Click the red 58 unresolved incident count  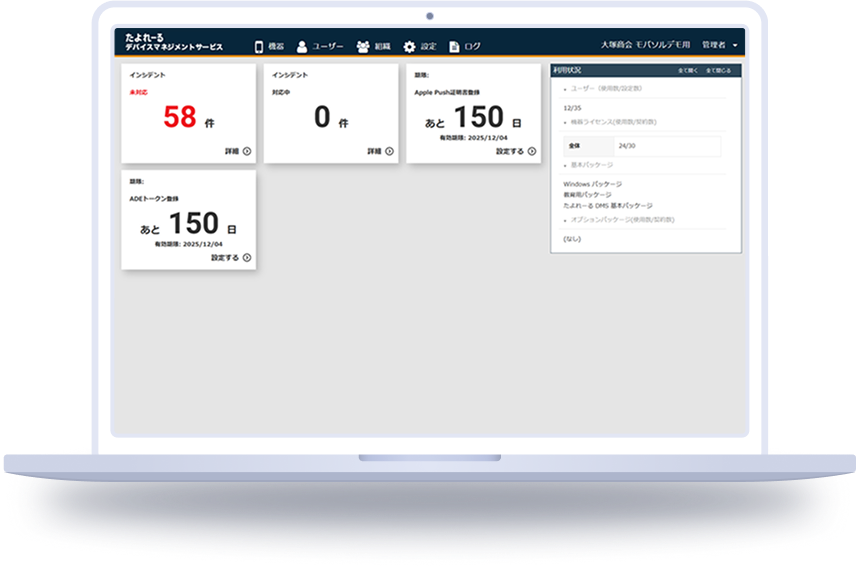pos(180,117)
